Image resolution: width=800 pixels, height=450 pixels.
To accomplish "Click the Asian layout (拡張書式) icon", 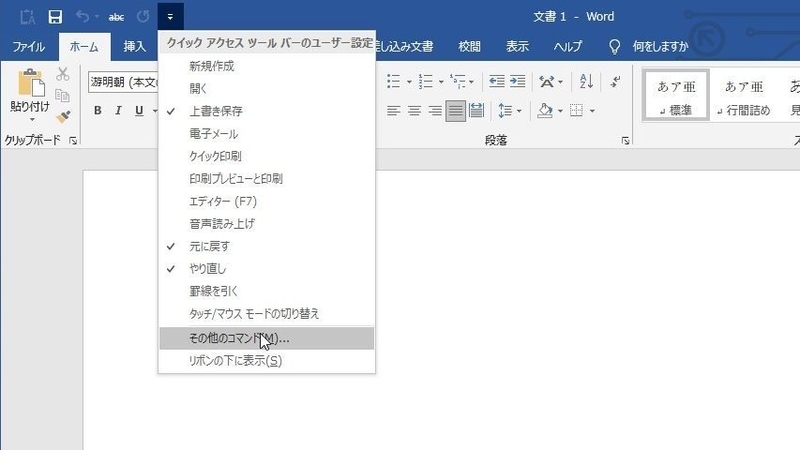I will click(546, 81).
